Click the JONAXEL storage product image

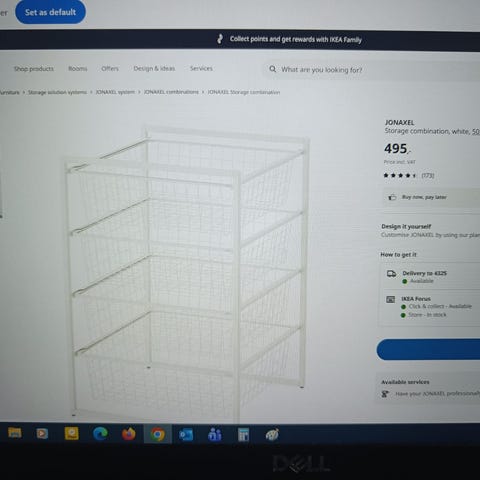pyautogui.click(x=187, y=273)
